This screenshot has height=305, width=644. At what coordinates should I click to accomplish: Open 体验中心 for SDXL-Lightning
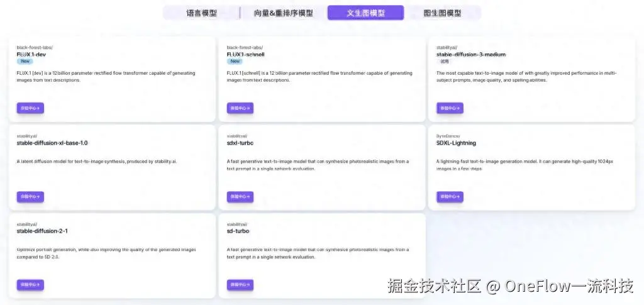click(x=450, y=197)
